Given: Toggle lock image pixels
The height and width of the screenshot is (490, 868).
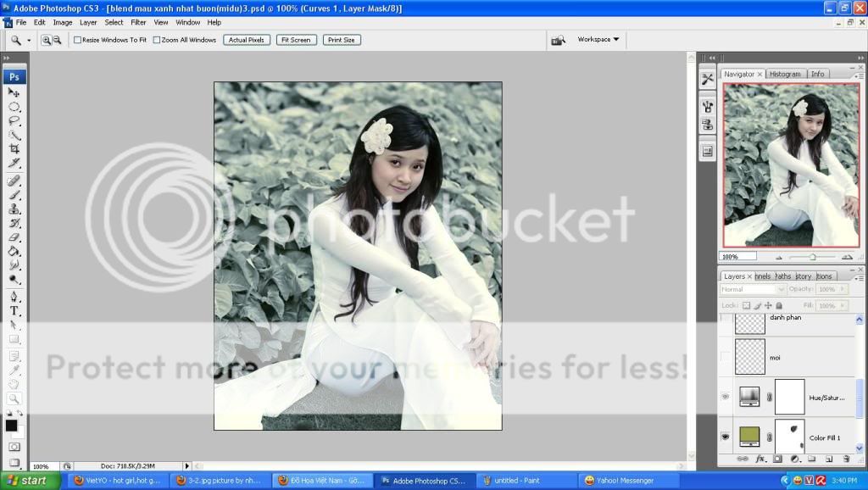Looking at the screenshot, I should tap(757, 306).
